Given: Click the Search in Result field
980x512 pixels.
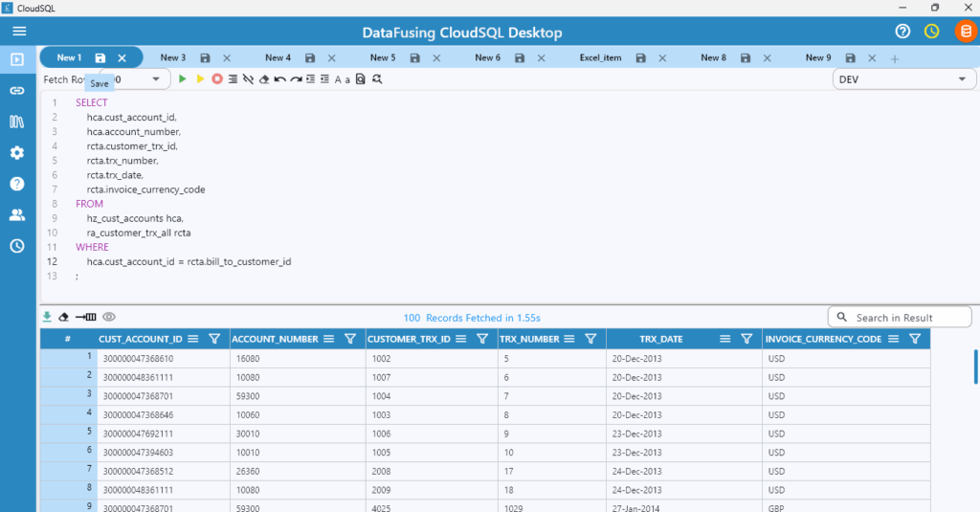Looking at the screenshot, I should 900,317.
